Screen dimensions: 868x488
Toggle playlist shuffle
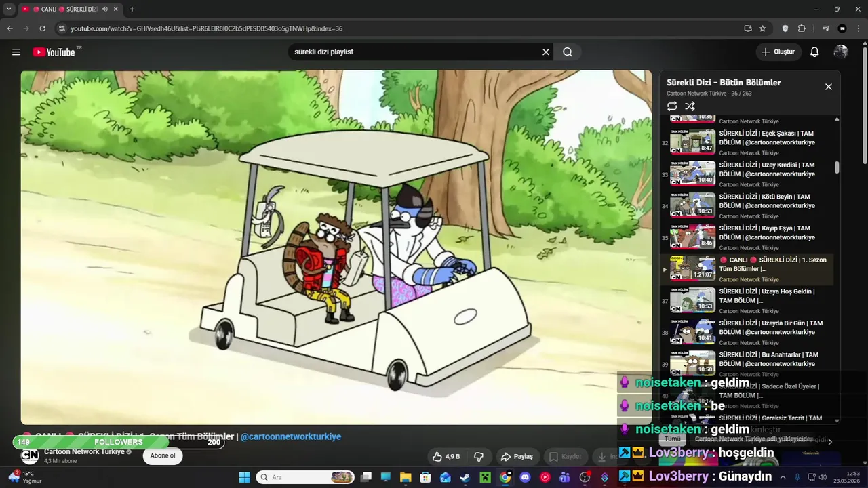(690, 106)
